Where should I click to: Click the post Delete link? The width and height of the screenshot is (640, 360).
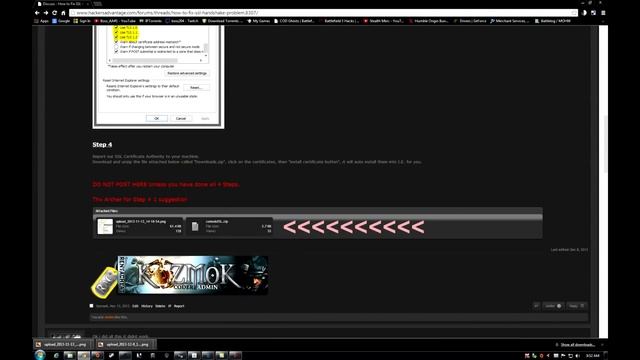pos(160,306)
